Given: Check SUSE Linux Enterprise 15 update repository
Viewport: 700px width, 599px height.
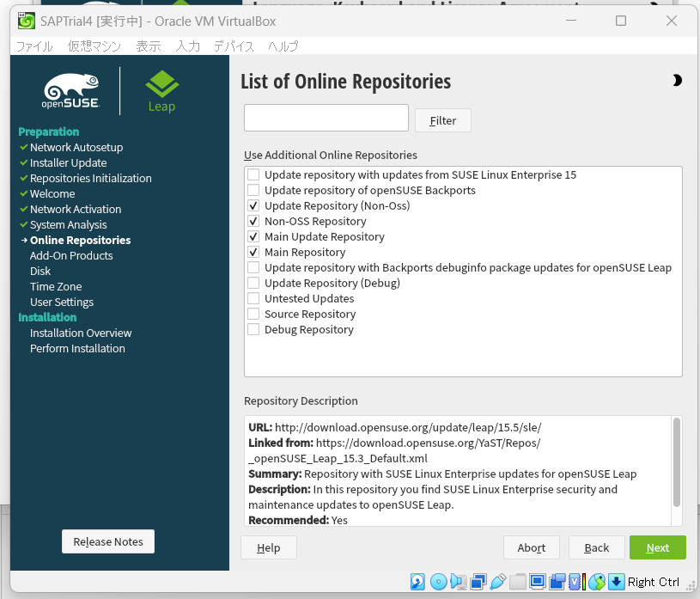Looking at the screenshot, I should click(253, 174).
